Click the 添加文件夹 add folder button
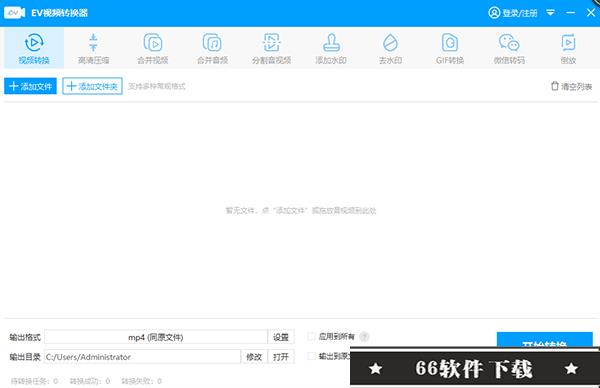Screen dimensions: 600x388 pyautogui.click(x=92, y=86)
